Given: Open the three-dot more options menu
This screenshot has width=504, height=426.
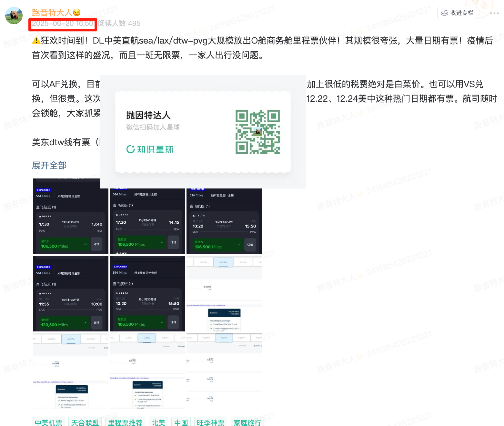Looking at the screenshot, I should (x=494, y=13).
